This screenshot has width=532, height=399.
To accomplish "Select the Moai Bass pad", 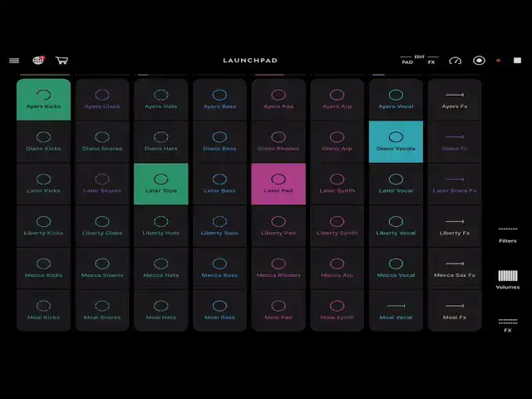I will (x=219, y=310).
